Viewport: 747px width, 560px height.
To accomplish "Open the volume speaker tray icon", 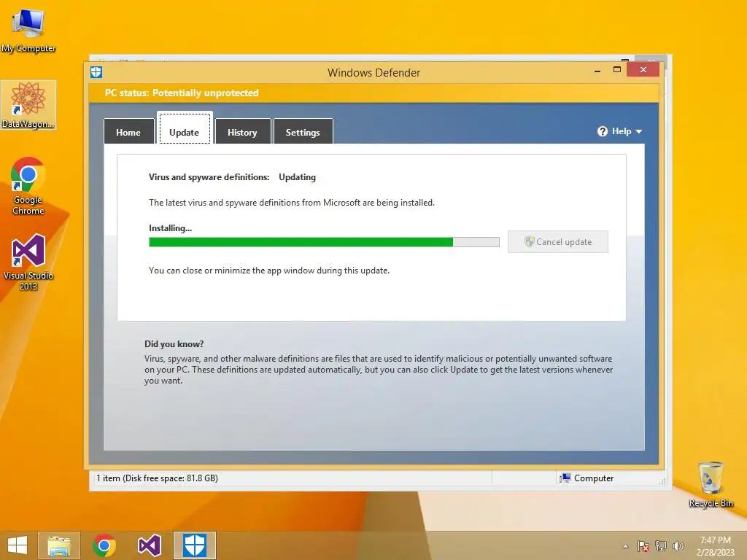I will point(678,546).
